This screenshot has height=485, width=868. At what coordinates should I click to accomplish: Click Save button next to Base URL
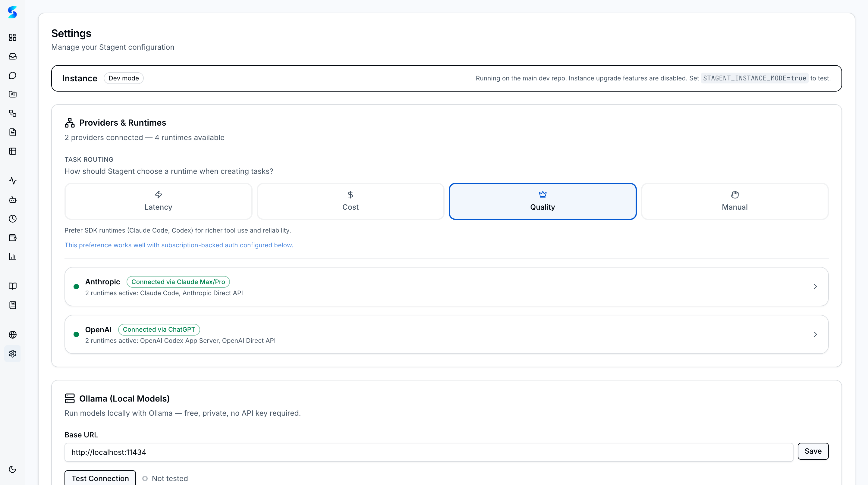pyautogui.click(x=813, y=451)
